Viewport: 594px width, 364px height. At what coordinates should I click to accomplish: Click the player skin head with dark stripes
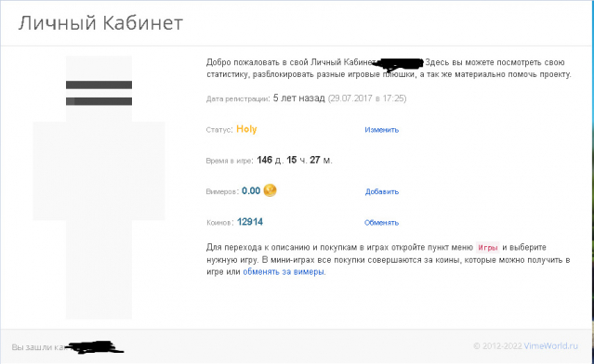99,89
